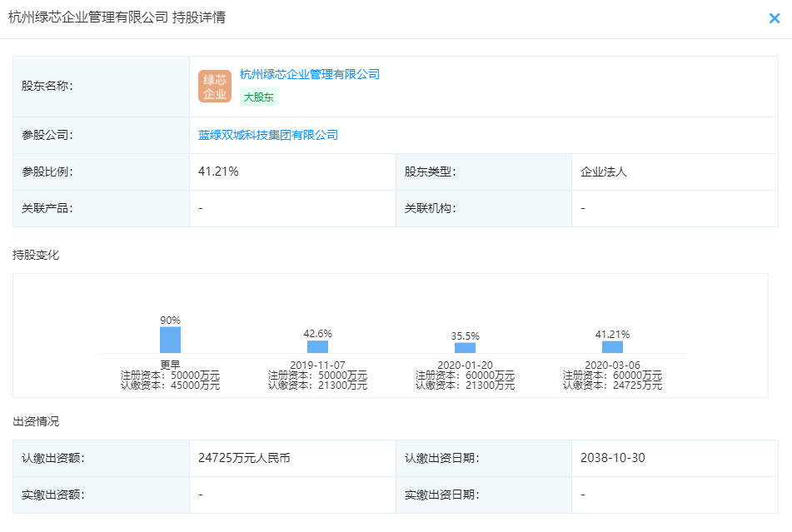Click the 大股东 tag
This screenshot has width=792, height=532.
(x=259, y=97)
